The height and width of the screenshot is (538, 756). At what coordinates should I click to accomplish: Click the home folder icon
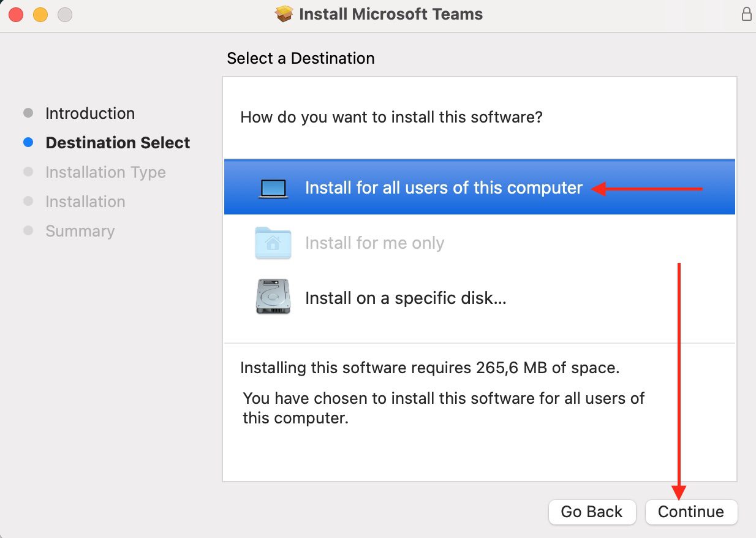[273, 243]
